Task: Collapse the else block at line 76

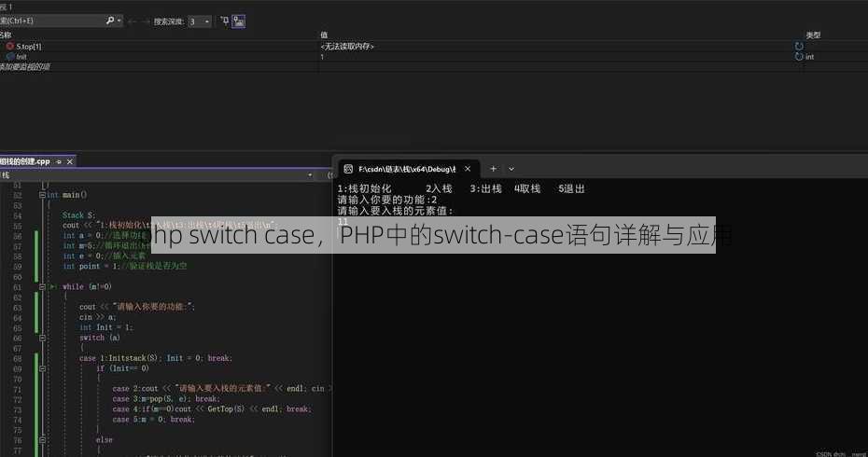Action: tap(42, 440)
